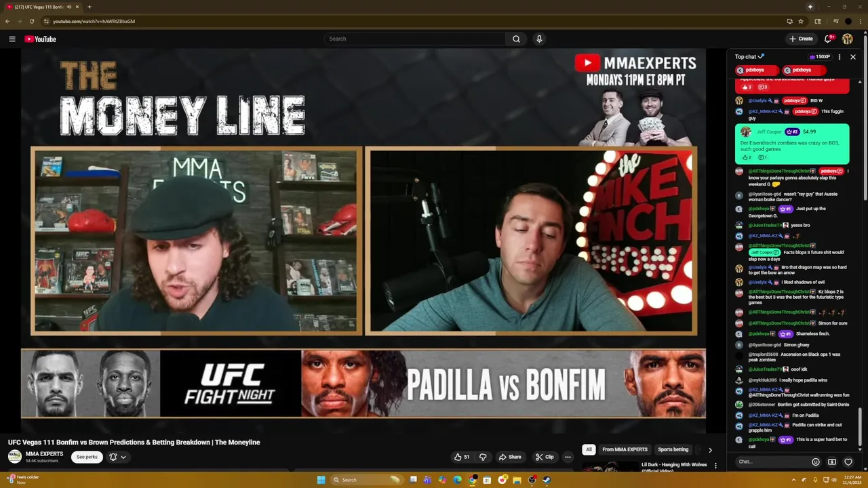This screenshot has height=488, width=868.
Task: Open the Steam taskbar icon
Action: pos(547,480)
